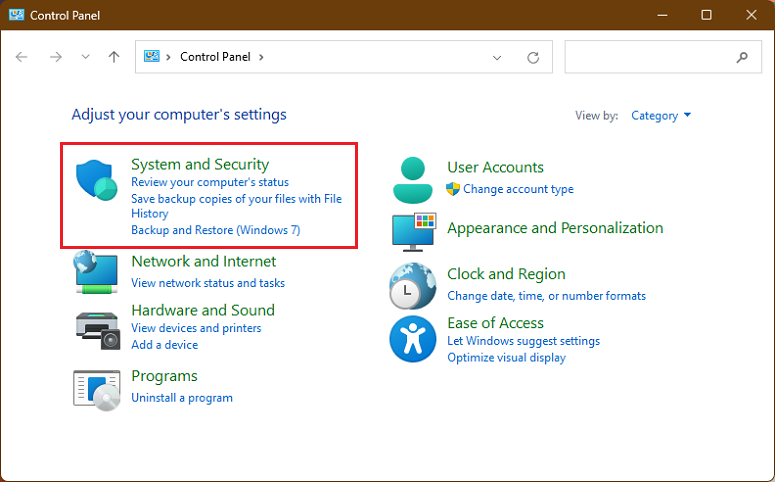The image size is (775, 482).
Task: Open the View by Category dropdown
Action: [661, 116]
